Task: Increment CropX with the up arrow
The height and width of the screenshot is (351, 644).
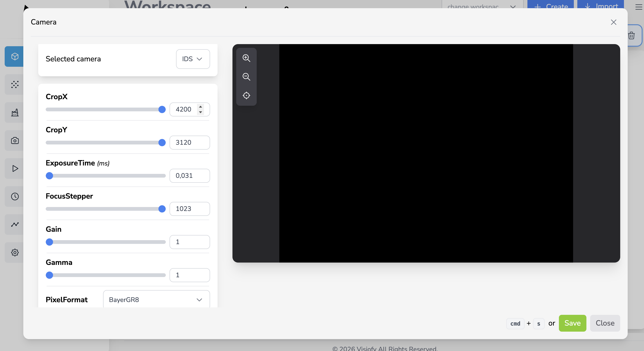Action: click(201, 107)
